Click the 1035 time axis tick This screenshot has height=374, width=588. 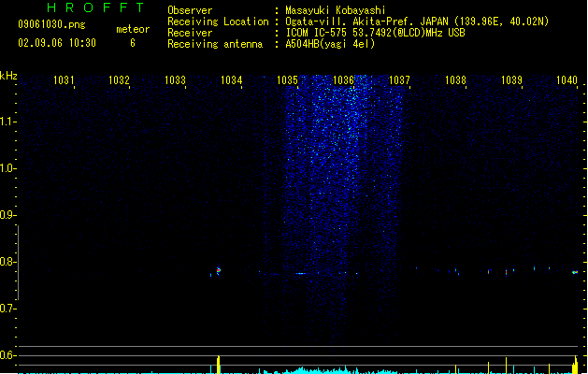tap(287, 80)
